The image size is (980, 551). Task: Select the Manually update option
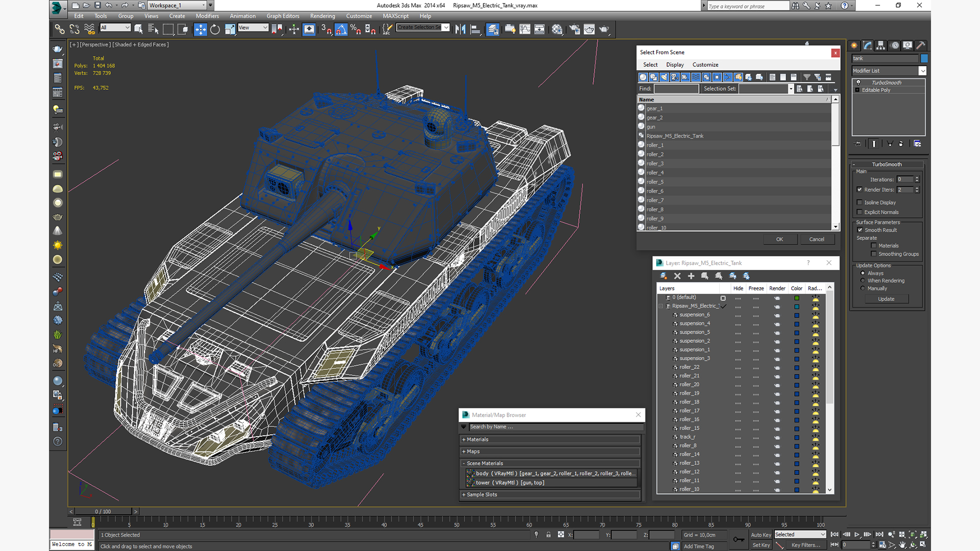(863, 288)
